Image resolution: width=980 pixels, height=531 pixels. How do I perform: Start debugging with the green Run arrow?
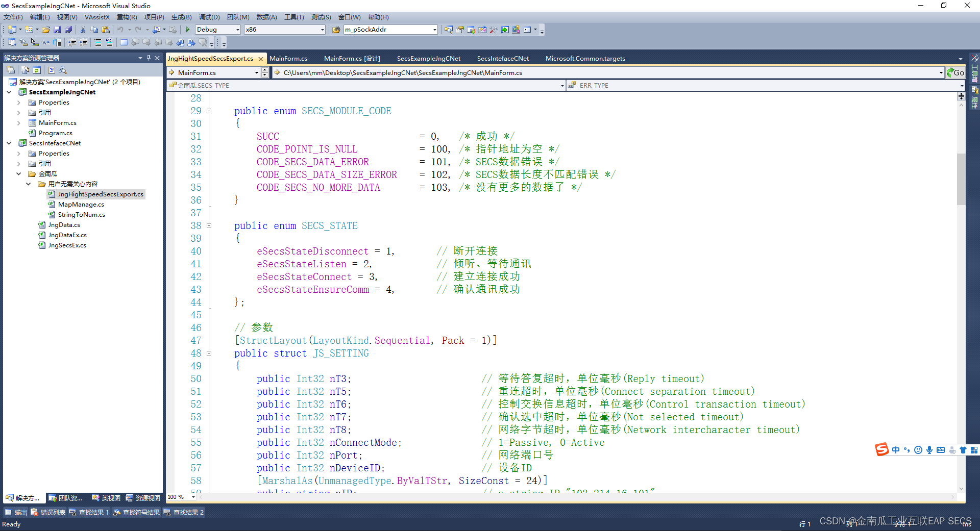187,29
